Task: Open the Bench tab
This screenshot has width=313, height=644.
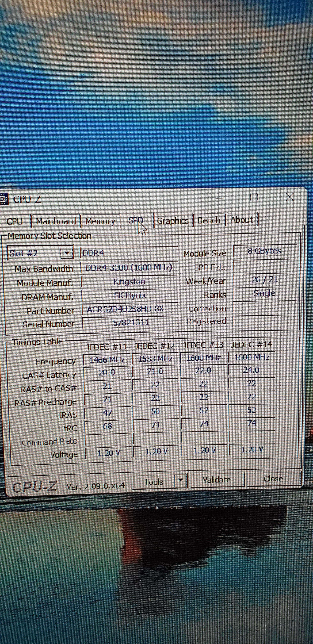Action: point(209,220)
